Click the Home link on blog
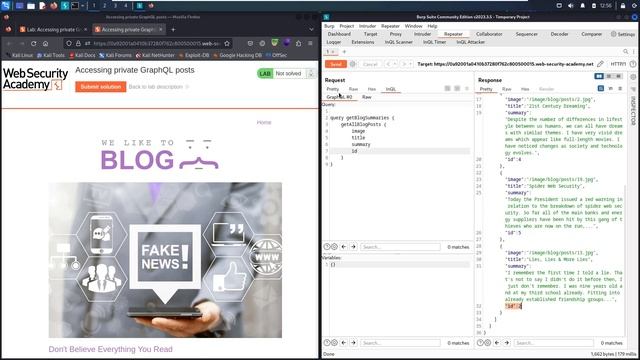The image size is (640, 360). tap(264, 122)
